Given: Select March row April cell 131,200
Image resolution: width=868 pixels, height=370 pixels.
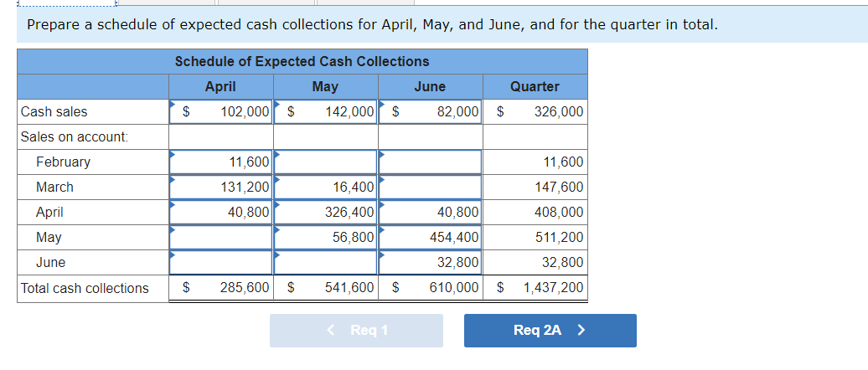Looking at the screenshot, I should pyautogui.click(x=221, y=187).
